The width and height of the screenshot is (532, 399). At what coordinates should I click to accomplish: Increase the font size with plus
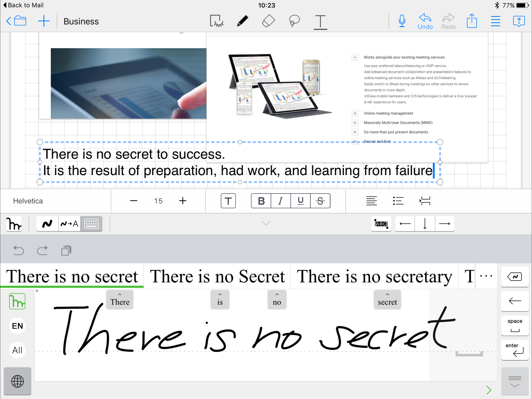182,201
